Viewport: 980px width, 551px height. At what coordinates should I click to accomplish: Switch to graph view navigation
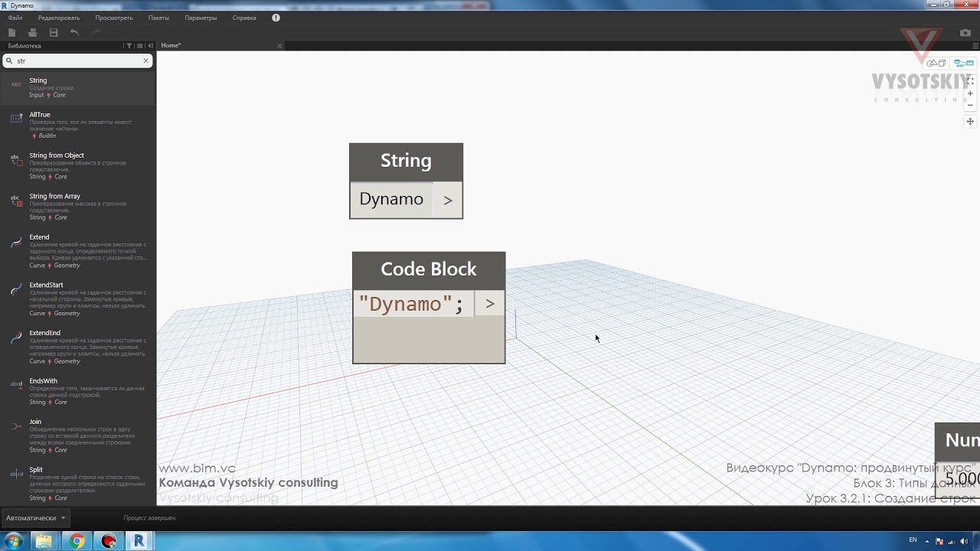coord(964,64)
